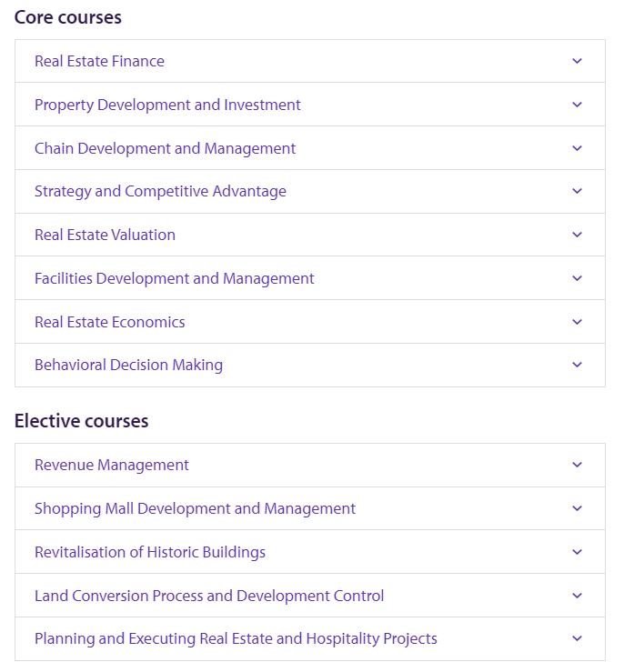Open the Property Development and Investment link
Viewport: 624px width, 672px height.
[x=167, y=105]
